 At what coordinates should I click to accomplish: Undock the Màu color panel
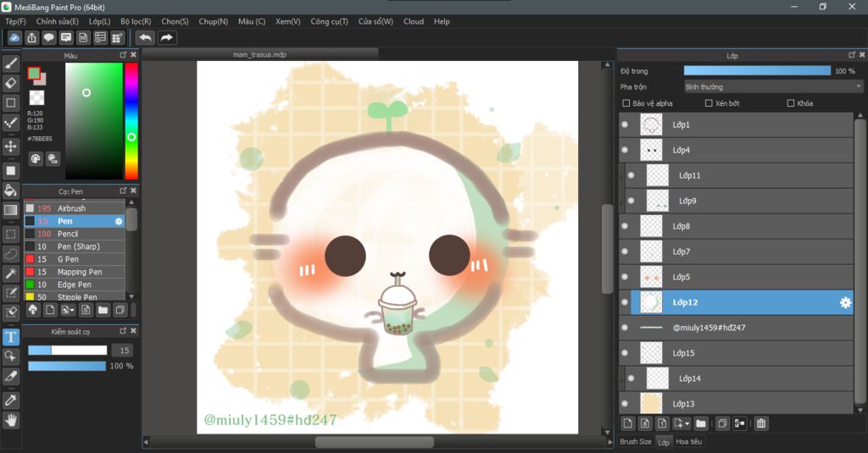(123, 55)
